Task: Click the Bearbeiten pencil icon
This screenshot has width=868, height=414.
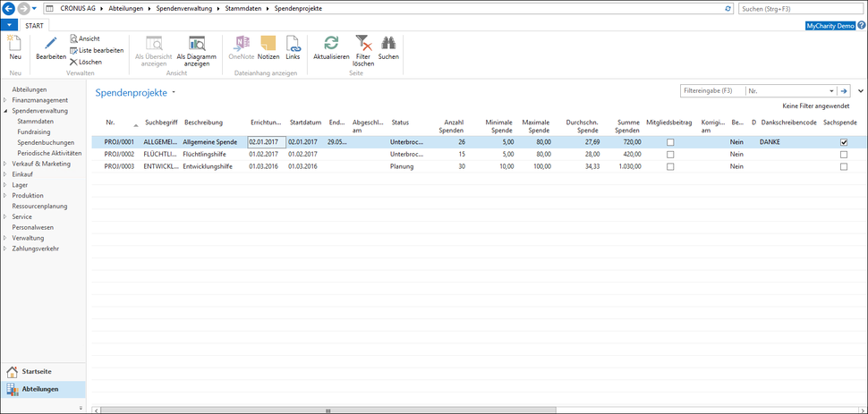Action: click(51, 43)
